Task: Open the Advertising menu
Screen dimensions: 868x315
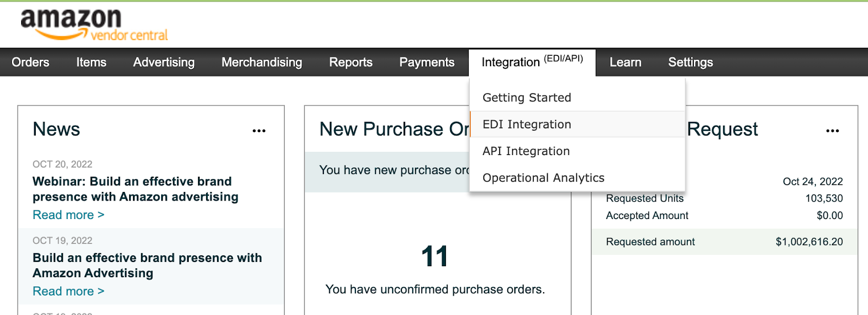Action: [164, 62]
